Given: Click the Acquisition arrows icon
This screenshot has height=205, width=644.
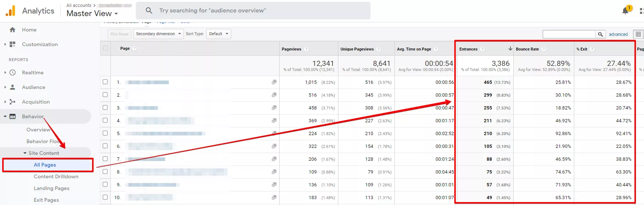Looking at the screenshot, I should coord(12,102).
